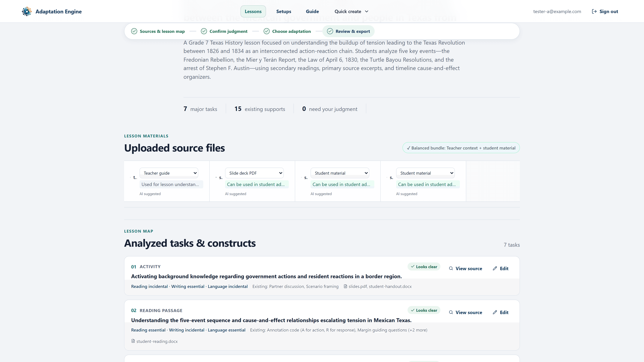
Task: Click the tester-a@example.com account email
Action: [x=557, y=12]
